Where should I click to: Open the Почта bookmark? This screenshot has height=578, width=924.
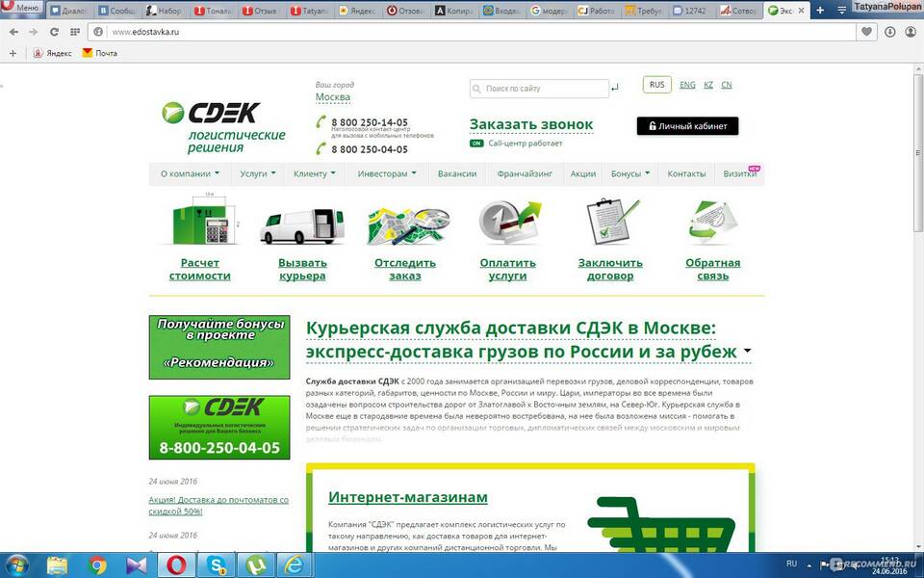point(99,53)
